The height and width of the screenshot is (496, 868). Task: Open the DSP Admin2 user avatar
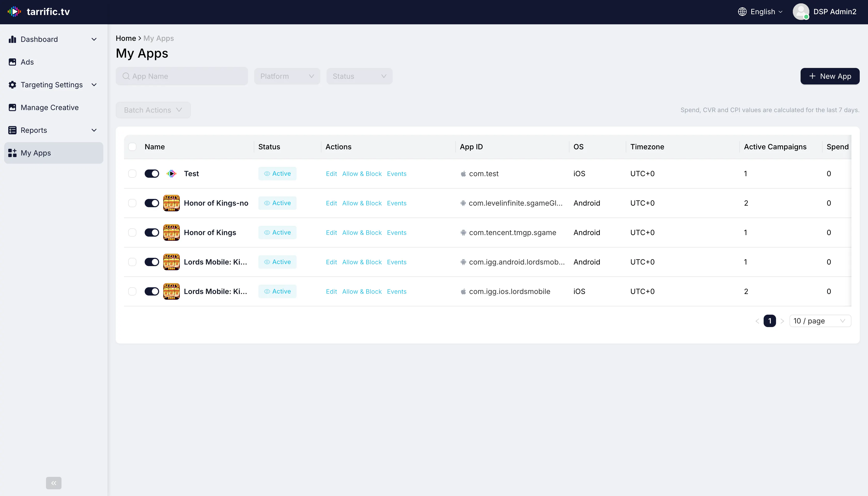(x=801, y=12)
